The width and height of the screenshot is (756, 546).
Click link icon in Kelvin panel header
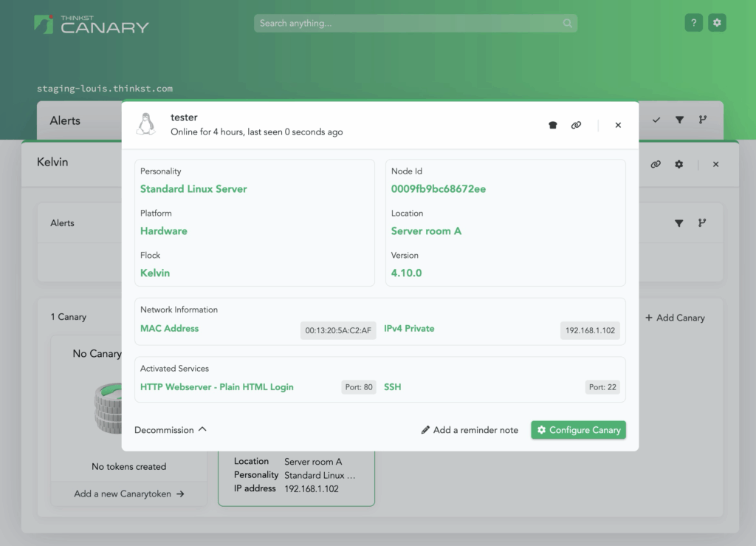(656, 165)
